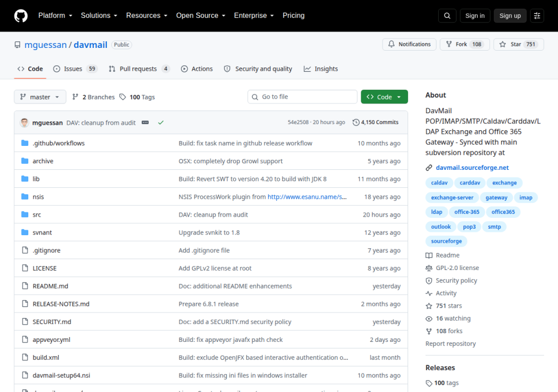
Task: Open the 100 Tags link
Action: click(x=137, y=97)
